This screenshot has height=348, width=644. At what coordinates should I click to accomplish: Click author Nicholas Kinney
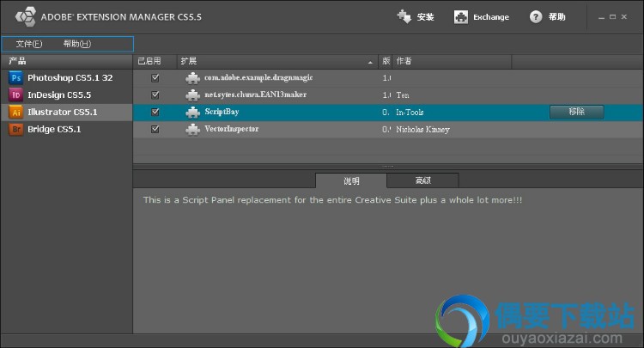tap(422, 130)
